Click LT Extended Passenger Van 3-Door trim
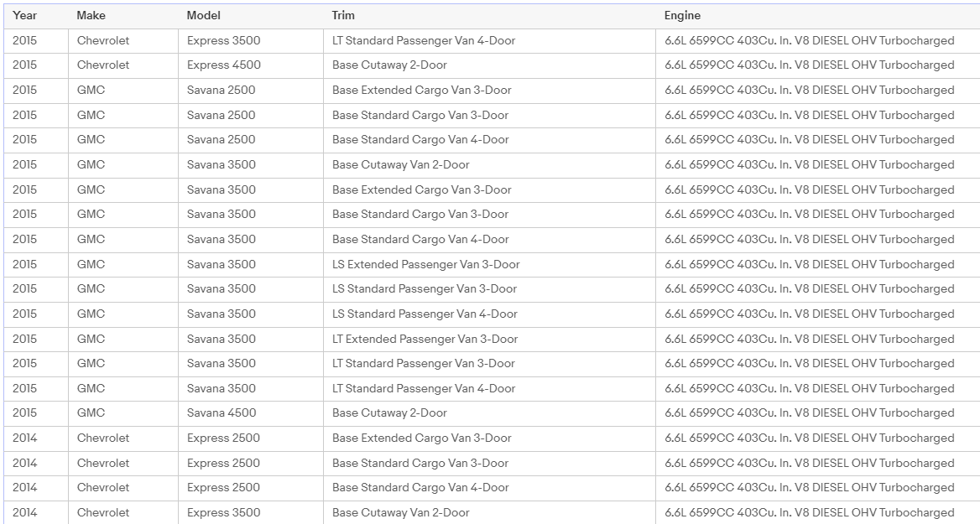 425,339
